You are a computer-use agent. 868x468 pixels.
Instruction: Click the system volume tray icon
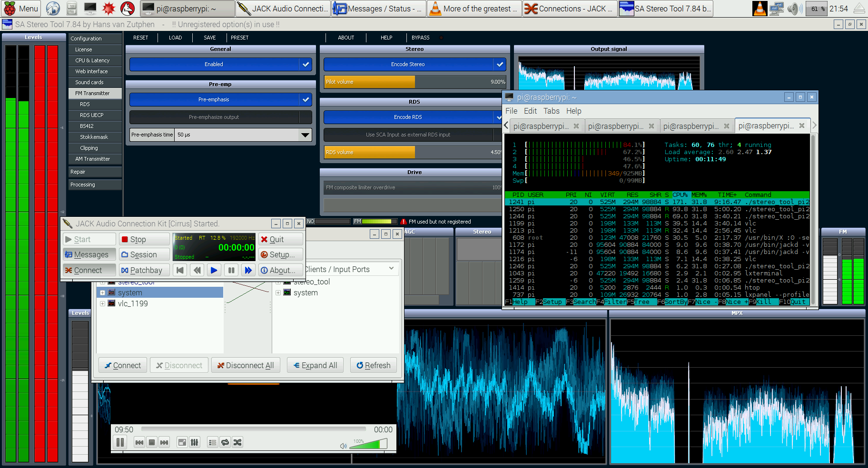tap(794, 9)
